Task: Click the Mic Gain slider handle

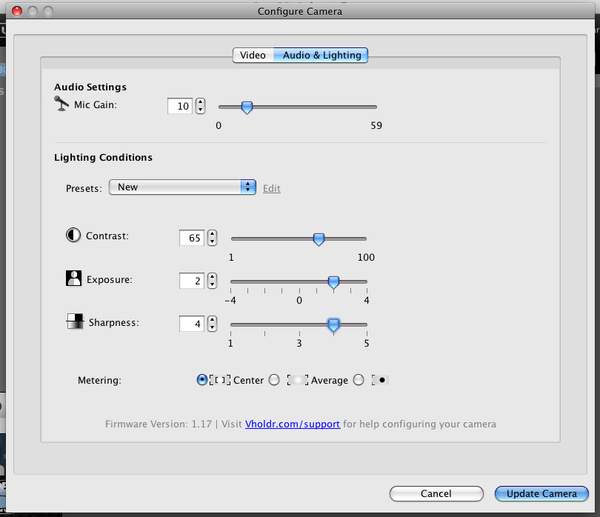Action: click(x=247, y=107)
